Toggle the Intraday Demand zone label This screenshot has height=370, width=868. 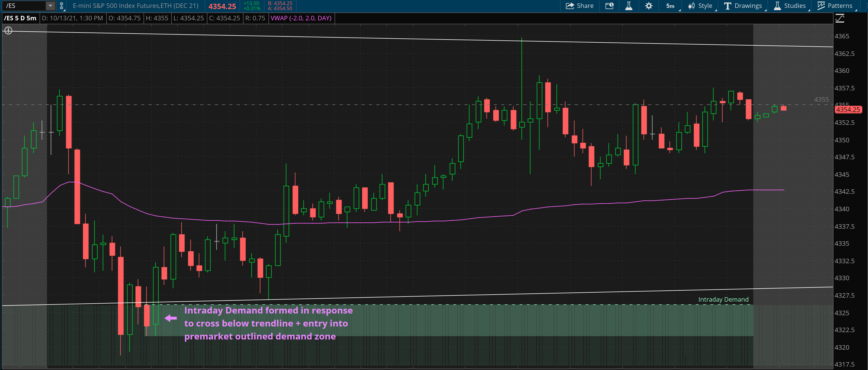(724, 299)
